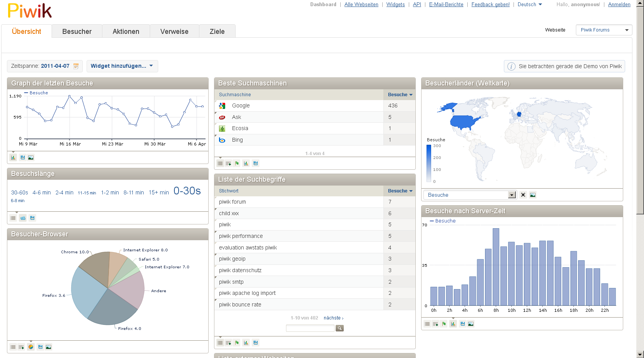Screen dimensions: 644x358
Task: Show bar chart view in Liste der Suchbegriffe
Action: pos(246,343)
